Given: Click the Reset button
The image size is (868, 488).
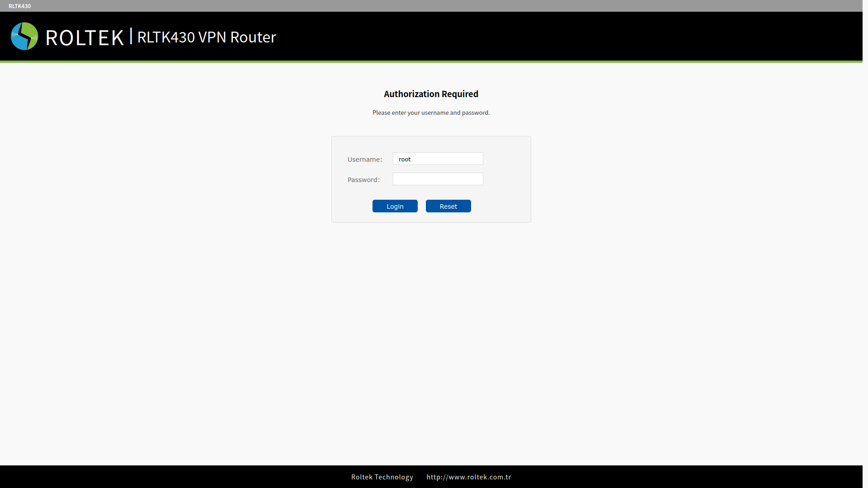Looking at the screenshot, I should tap(448, 206).
